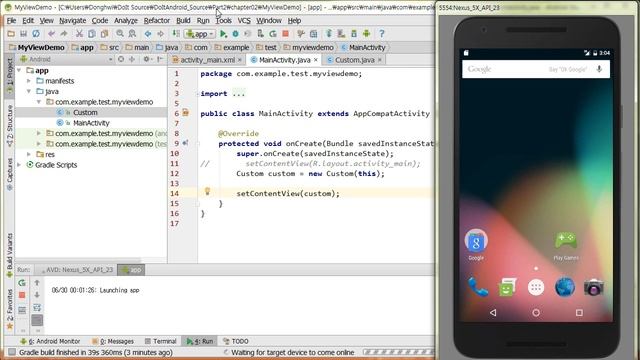Tap the emulator Home navigation button
The height and width of the screenshot is (360, 640).
point(536,313)
